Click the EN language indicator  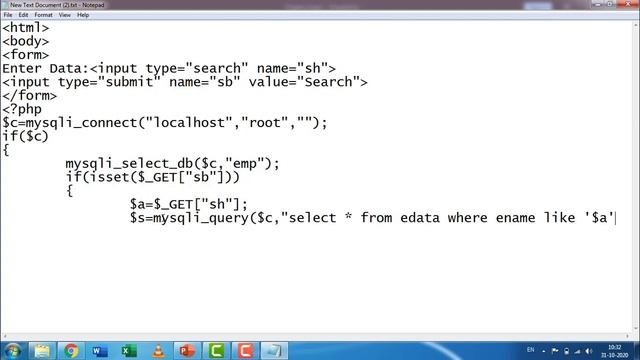530,350
